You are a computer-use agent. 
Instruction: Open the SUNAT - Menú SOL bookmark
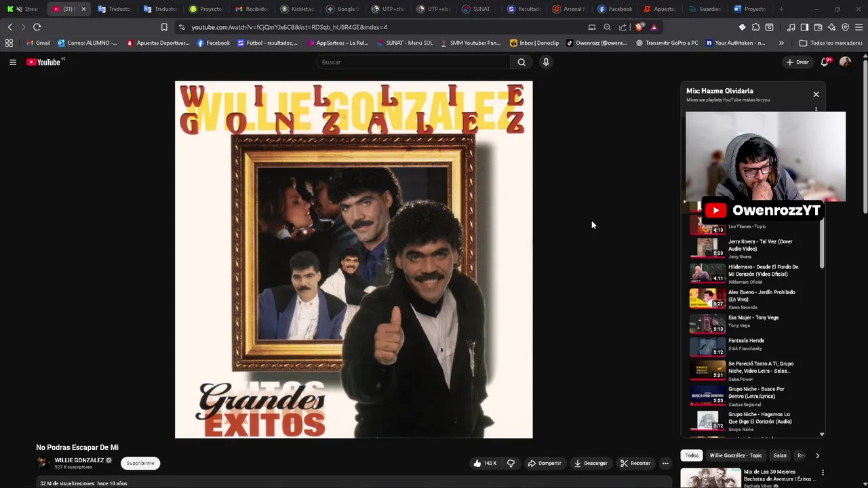click(x=404, y=43)
